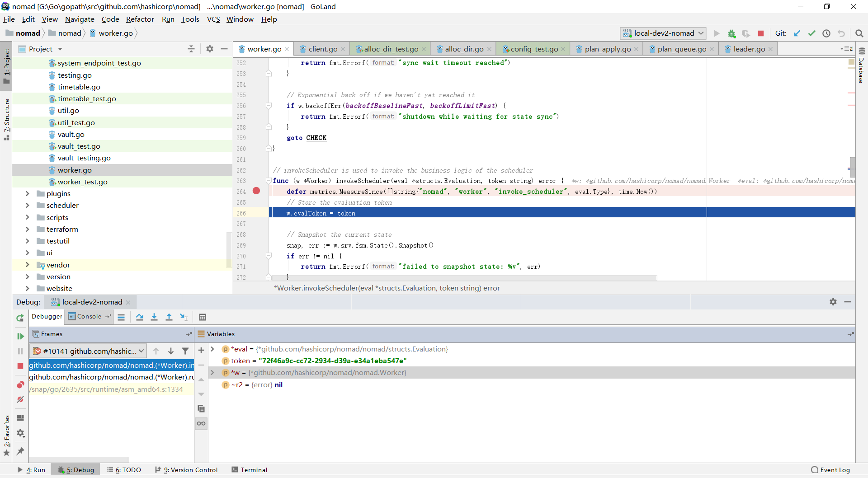Minimize the Debug tool window

tap(848, 302)
